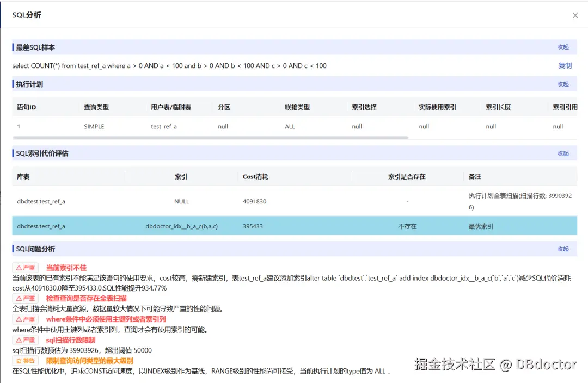Click the 严重 badge beside 当前索引不佳
This screenshot has width=588, height=383.
(x=25, y=268)
